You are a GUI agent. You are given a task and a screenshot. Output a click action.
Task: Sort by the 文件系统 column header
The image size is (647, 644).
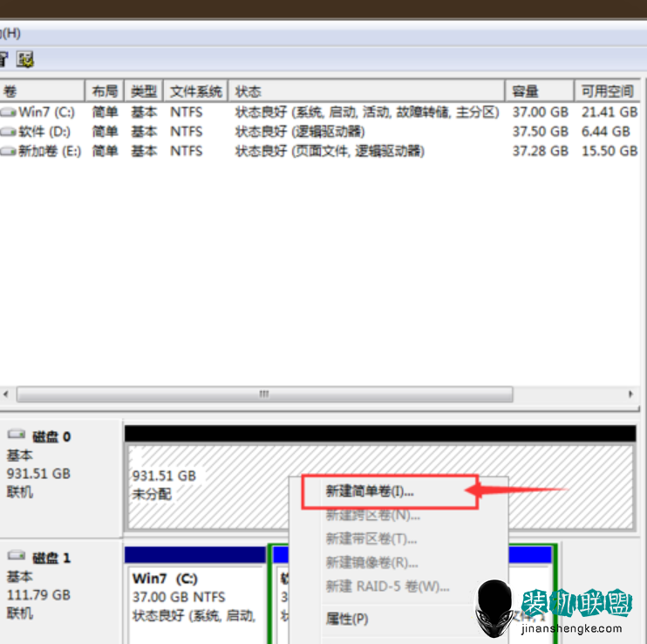point(195,91)
